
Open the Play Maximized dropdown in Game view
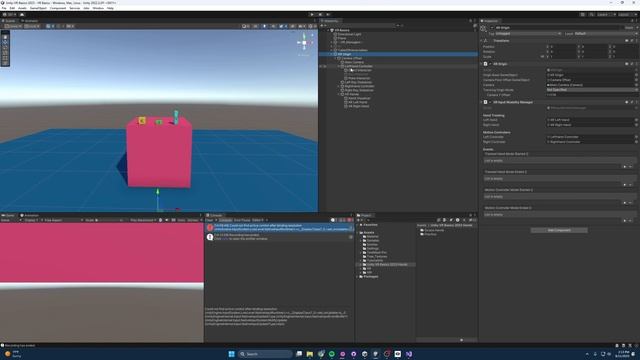click(143, 220)
